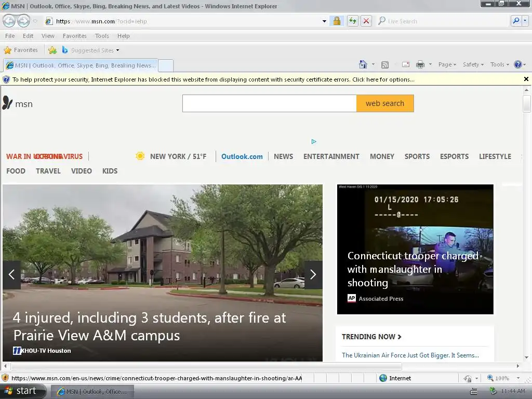Go forward with the Forward arrow

click(23, 21)
